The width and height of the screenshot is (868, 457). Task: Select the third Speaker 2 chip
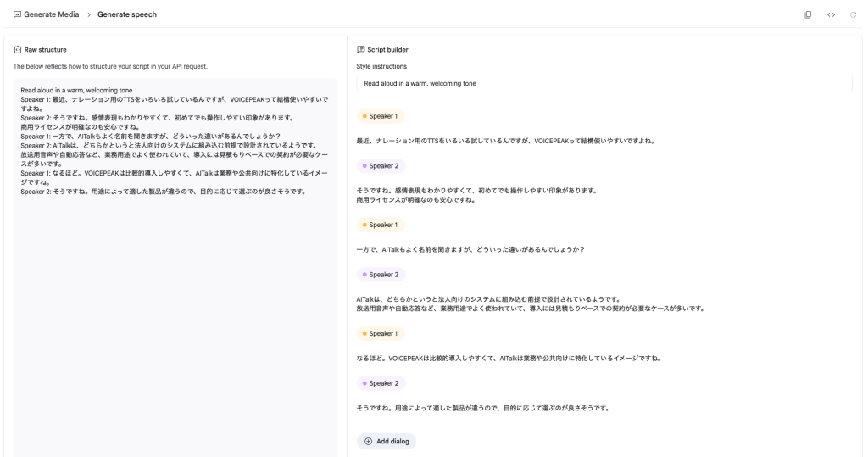381,383
